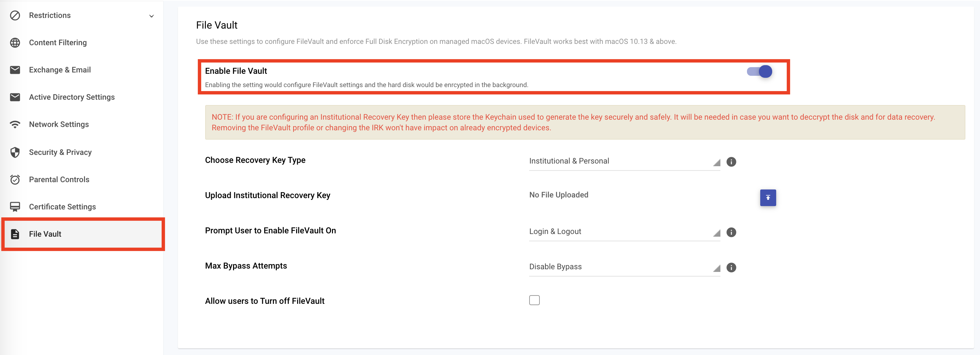Check Allow users to Turn off FileVault
Viewport: 980px width, 355px height.
coord(534,300)
